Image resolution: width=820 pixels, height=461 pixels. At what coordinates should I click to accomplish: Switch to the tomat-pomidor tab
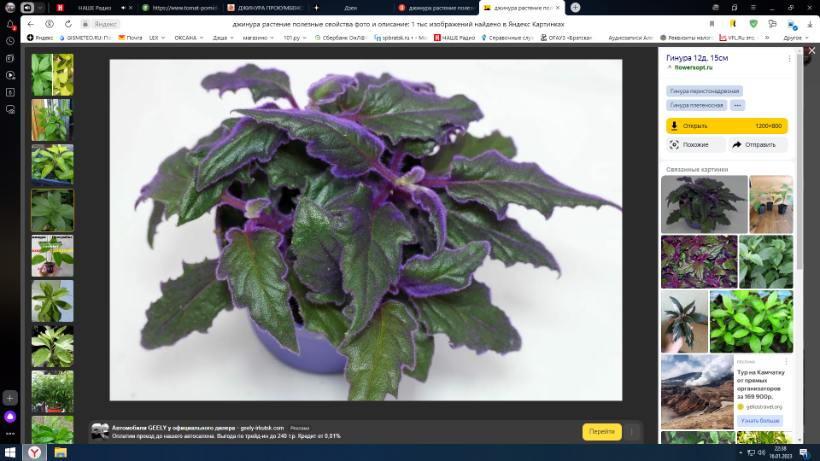[x=180, y=8]
